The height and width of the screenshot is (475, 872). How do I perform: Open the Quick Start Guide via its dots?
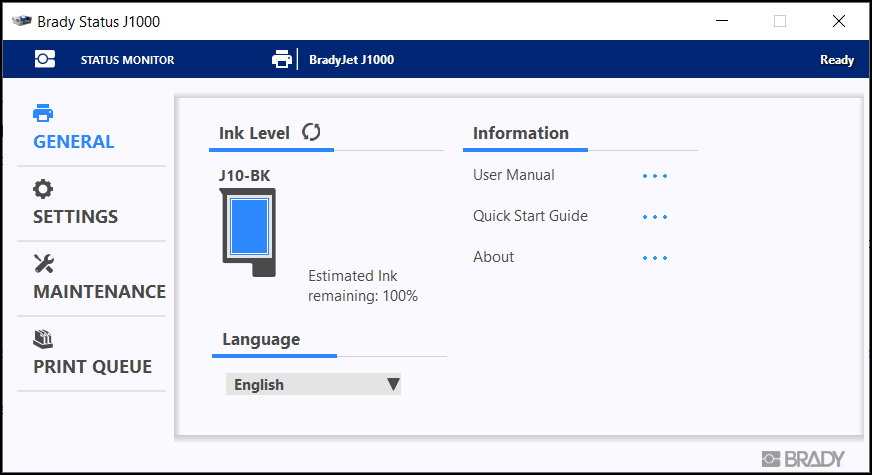(x=655, y=217)
